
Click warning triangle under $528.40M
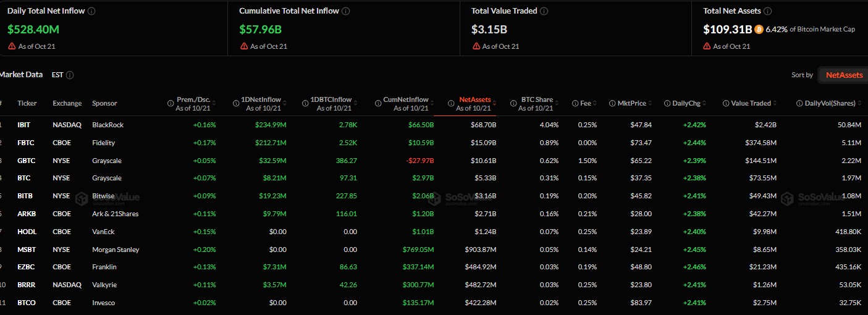coord(12,46)
